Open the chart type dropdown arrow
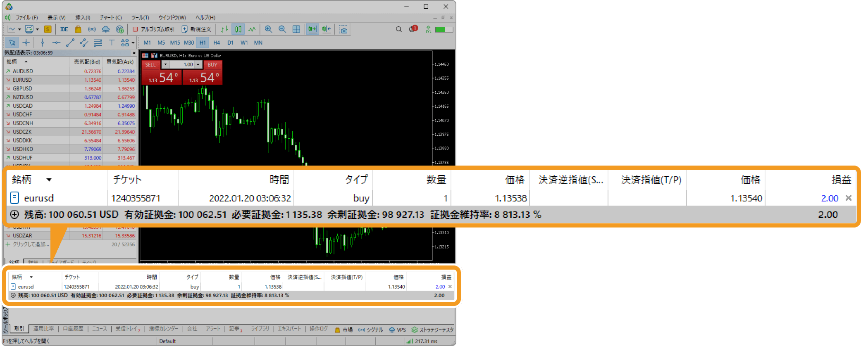This screenshot has width=868, height=346. (x=19, y=29)
